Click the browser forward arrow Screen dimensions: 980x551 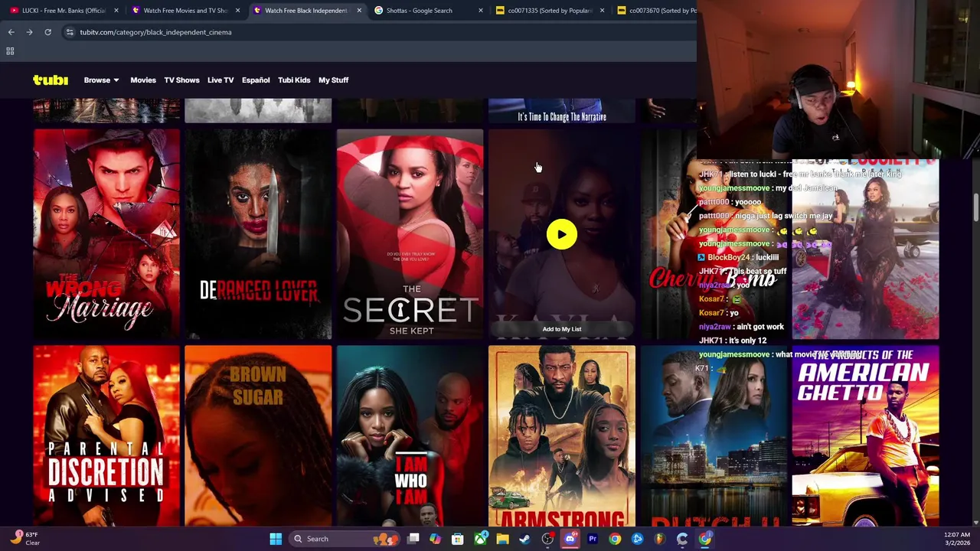(29, 32)
